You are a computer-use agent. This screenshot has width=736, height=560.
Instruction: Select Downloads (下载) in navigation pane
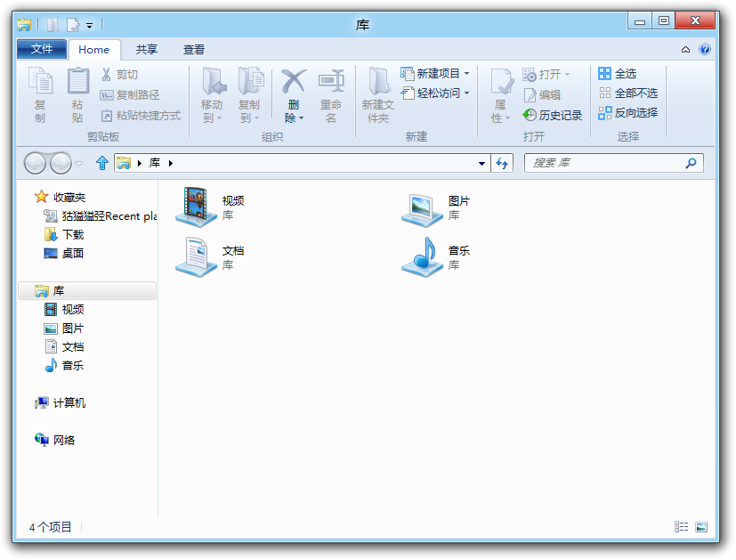[64, 234]
